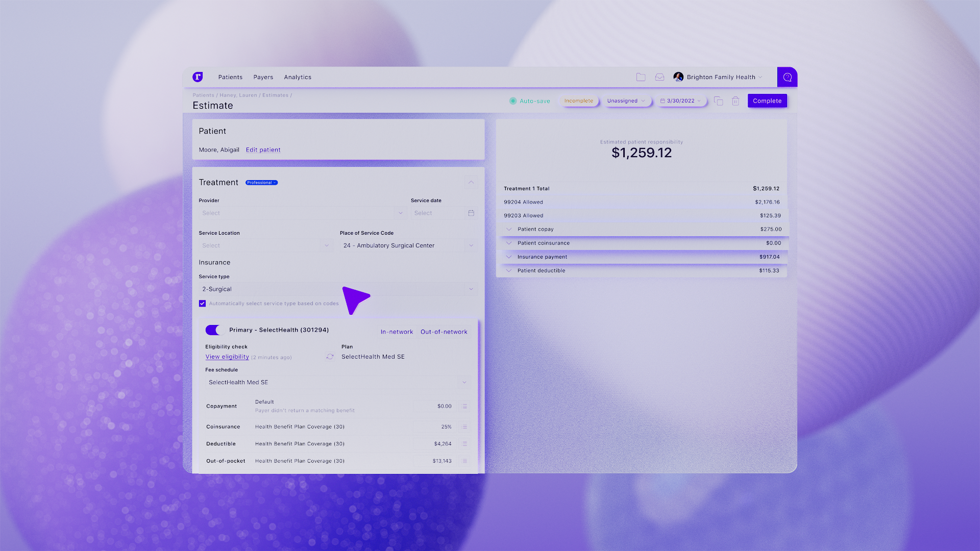Screen dimensions: 980x551
Task: Open Estimates breadcrumb link
Action: [x=275, y=95]
